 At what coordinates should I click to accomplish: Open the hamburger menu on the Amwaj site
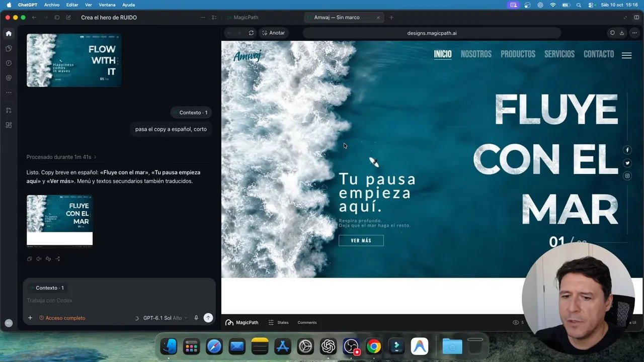[x=626, y=55]
